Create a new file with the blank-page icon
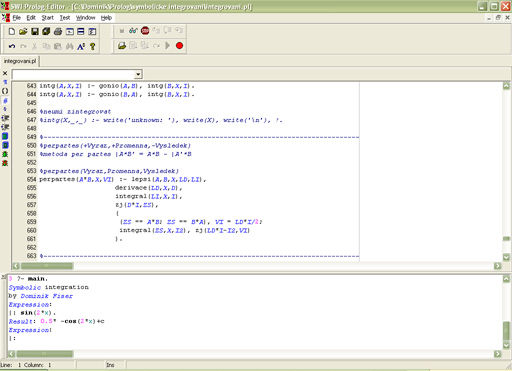Screen dimensions: 512x371 (x=12, y=31)
